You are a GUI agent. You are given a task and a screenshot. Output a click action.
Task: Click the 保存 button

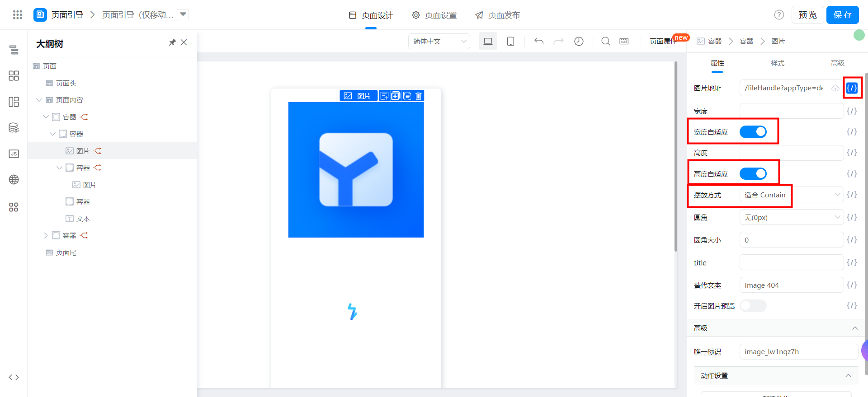pos(843,15)
